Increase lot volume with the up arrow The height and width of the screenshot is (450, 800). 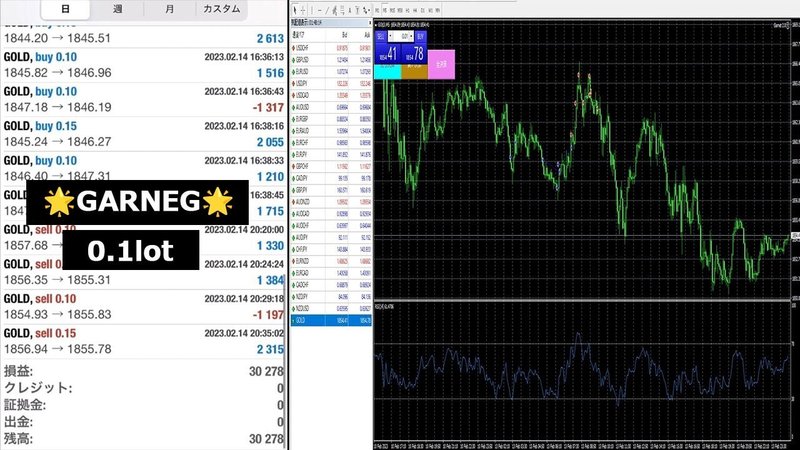(x=411, y=36)
